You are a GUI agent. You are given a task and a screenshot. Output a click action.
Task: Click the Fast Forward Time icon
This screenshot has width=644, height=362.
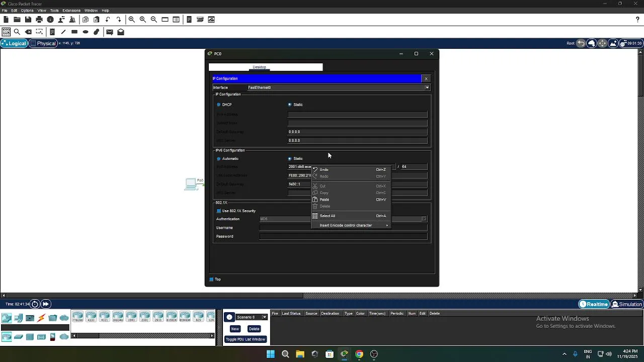tap(45, 304)
